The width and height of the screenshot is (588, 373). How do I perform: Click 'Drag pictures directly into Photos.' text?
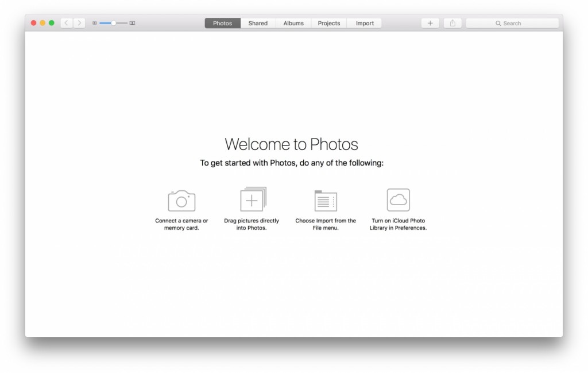(x=252, y=224)
